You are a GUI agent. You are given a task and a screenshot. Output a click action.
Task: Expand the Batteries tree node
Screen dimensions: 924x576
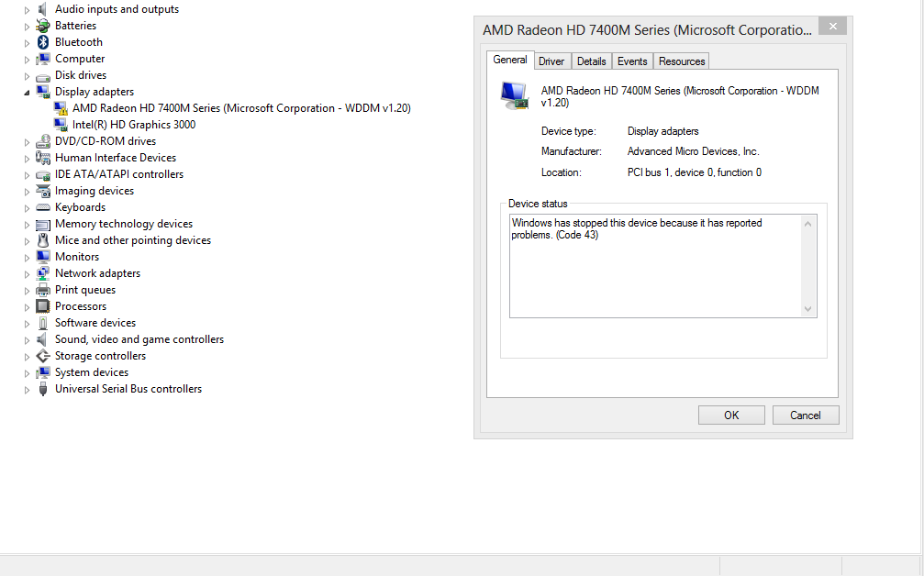pos(27,27)
